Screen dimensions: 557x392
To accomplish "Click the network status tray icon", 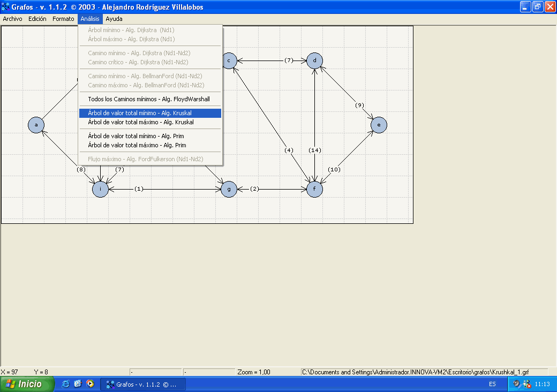I will pos(526,384).
